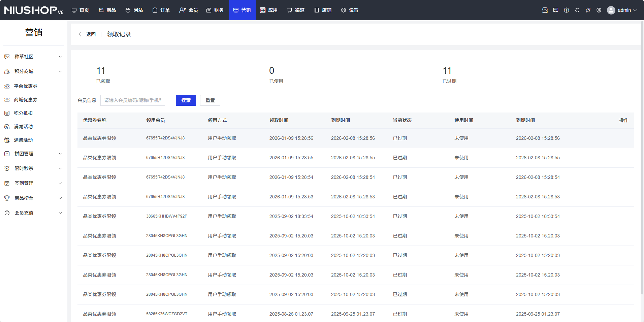The image size is (644, 322).
Task: Click the blue 搜索 button
Action: (x=186, y=100)
